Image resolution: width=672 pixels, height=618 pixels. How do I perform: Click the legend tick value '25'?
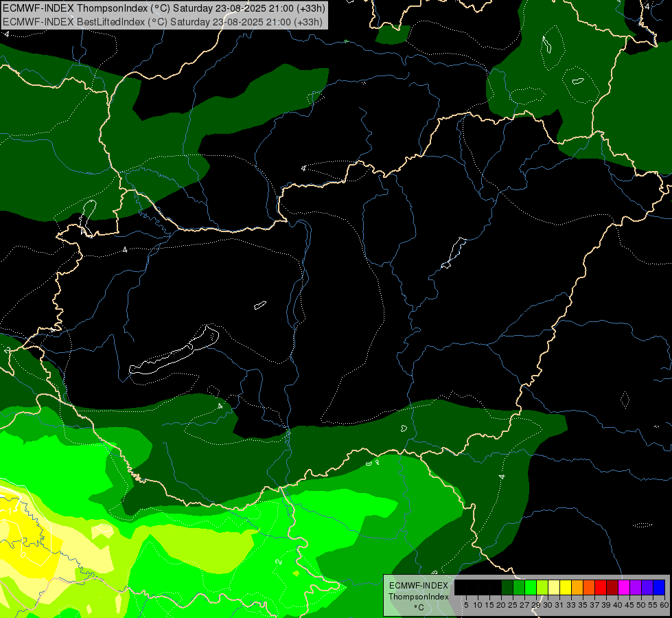tap(513, 605)
